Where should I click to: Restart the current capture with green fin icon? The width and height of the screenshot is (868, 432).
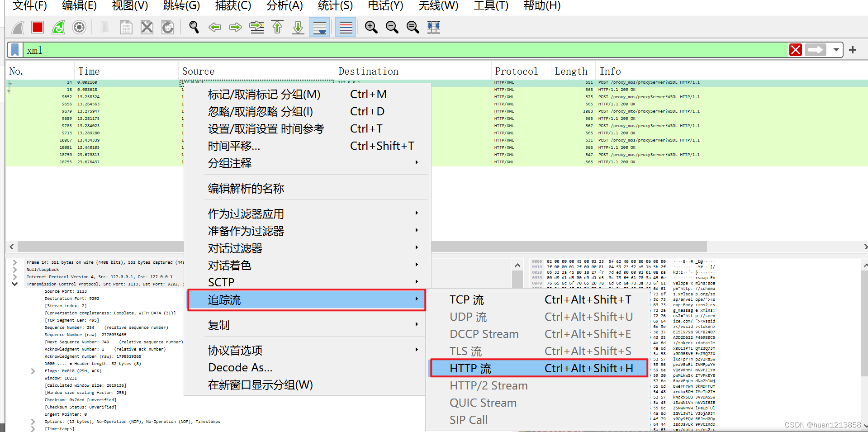click(58, 27)
